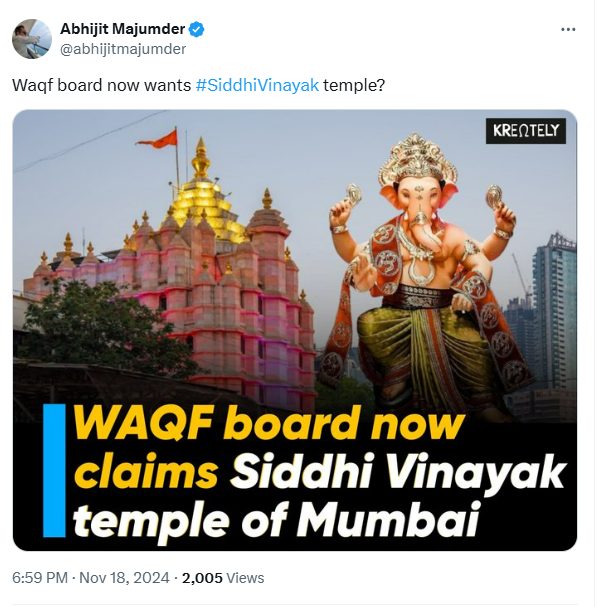
Task: Click the white 'Siddhi Vinayak' headline text
Action: (399, 473)
